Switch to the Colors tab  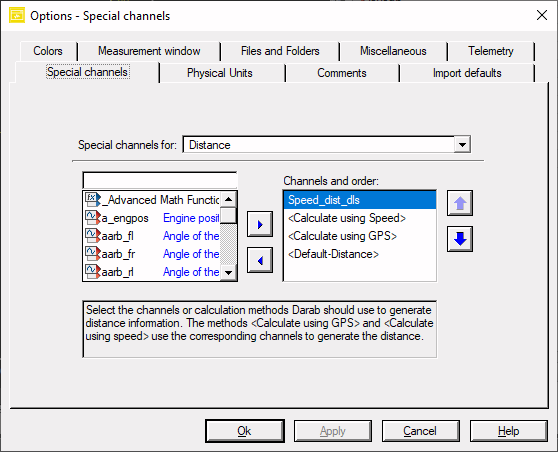coord(48,51)
